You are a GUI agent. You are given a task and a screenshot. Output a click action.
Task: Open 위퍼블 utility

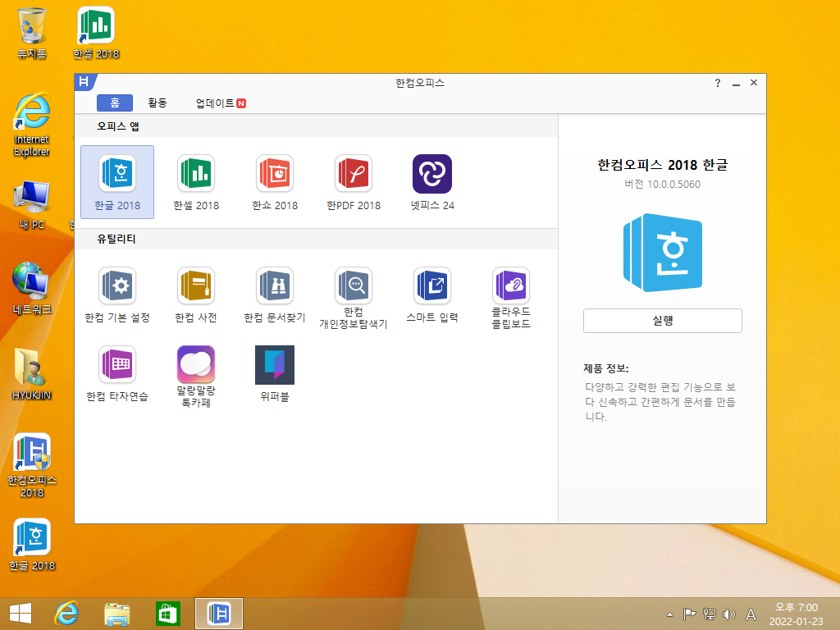coord(275,373)
